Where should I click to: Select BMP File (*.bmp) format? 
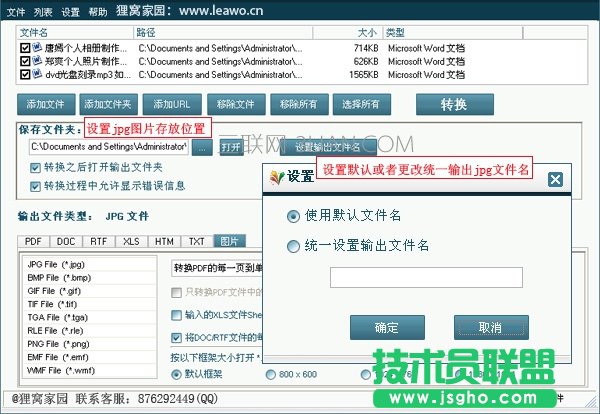[90, 278]
